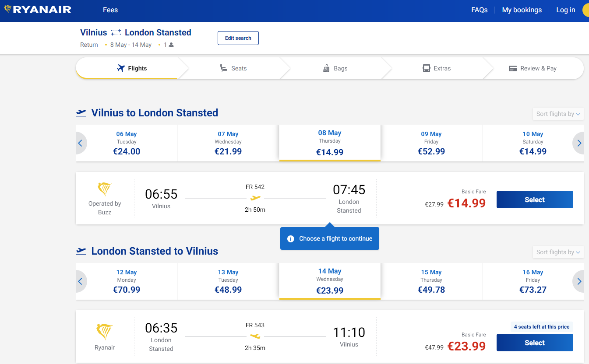Click the Edit search button
The image size is (589, 364).
(x=238, y=38)
